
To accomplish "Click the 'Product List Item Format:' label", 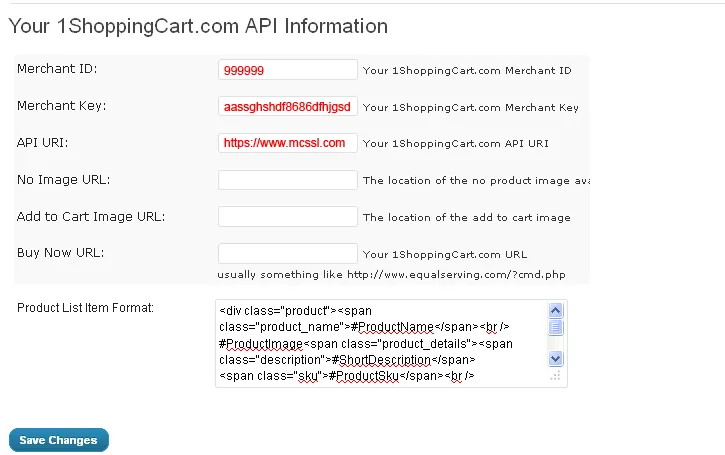I will tap(86, 308).
